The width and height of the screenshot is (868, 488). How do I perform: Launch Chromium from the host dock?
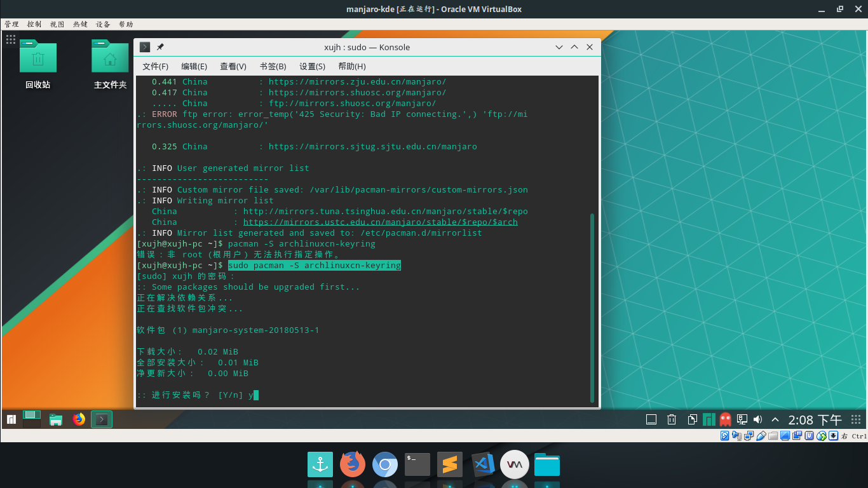point(385,464)
